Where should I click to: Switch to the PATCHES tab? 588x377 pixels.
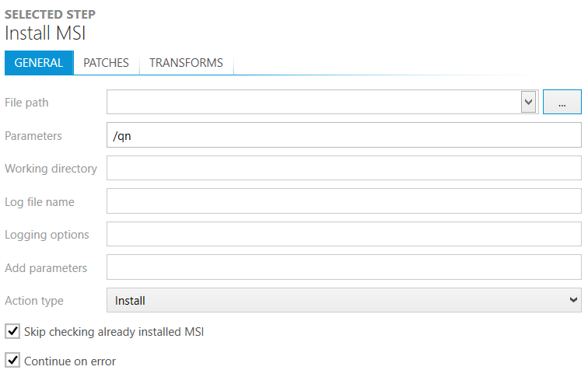click(x=106, y=63)
